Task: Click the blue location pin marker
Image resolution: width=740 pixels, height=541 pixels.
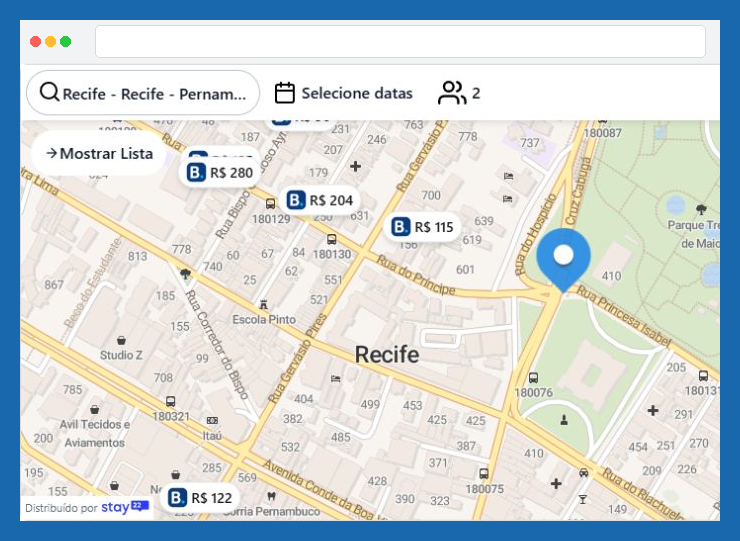Action: pyautogui.click(x=563, y=260)
